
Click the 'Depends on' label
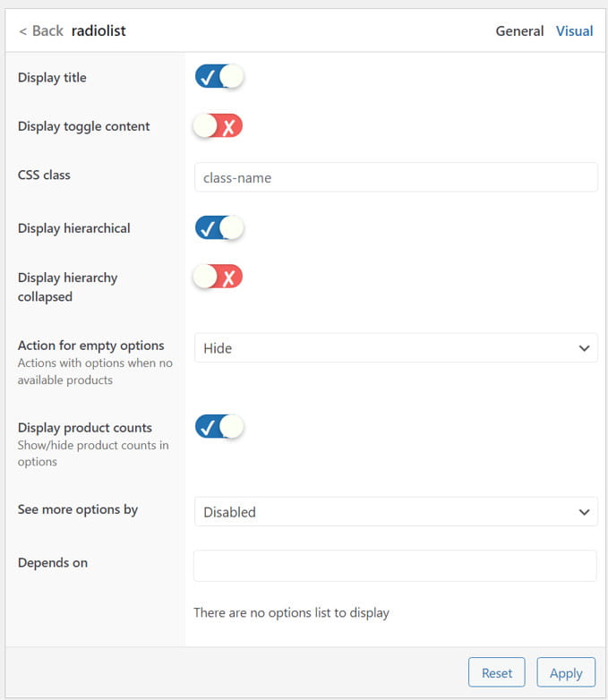53,562
